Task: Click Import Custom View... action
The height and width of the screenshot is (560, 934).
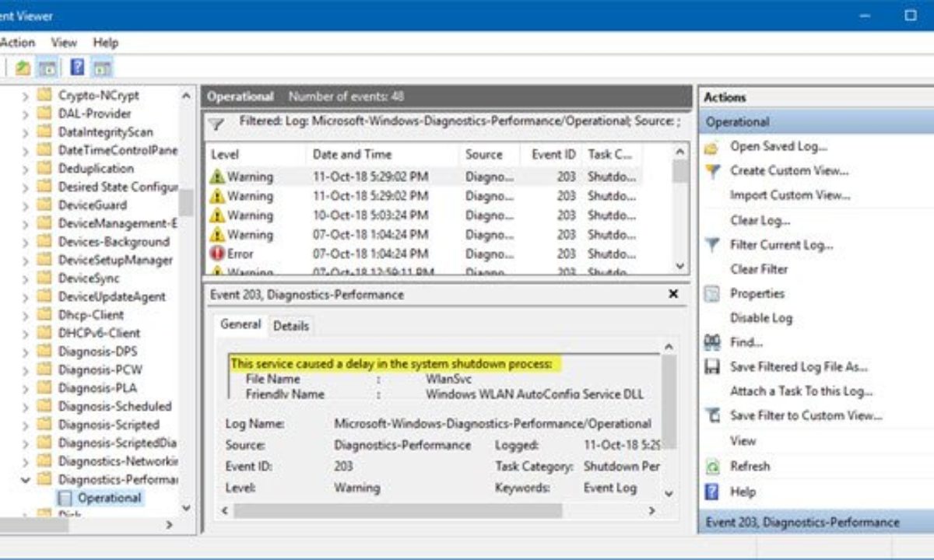Action: point(790,195)
